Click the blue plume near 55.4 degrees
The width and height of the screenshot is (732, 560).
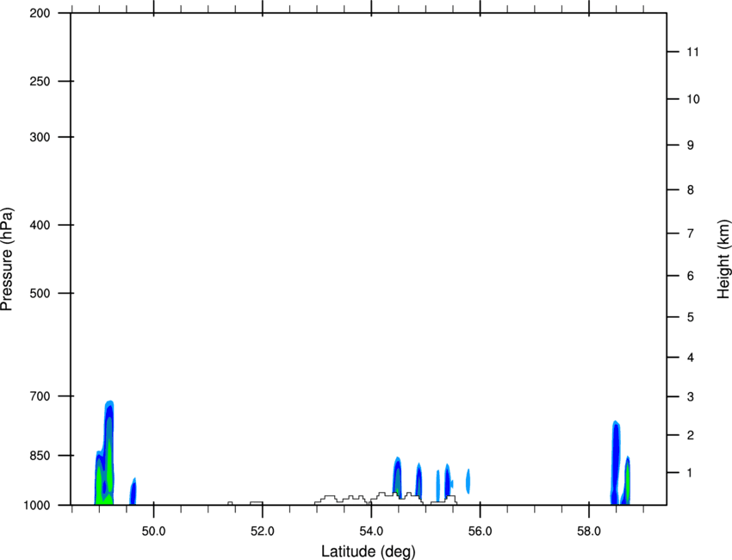[448, 480]
